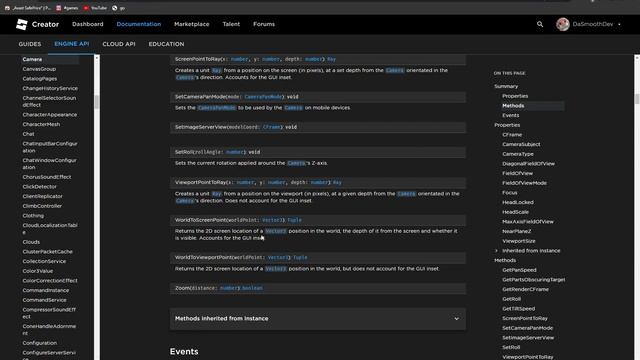Jump to CameraType in page outline
Image resolution: width=640 pixels, height=360 pixels.
point(518,154)
